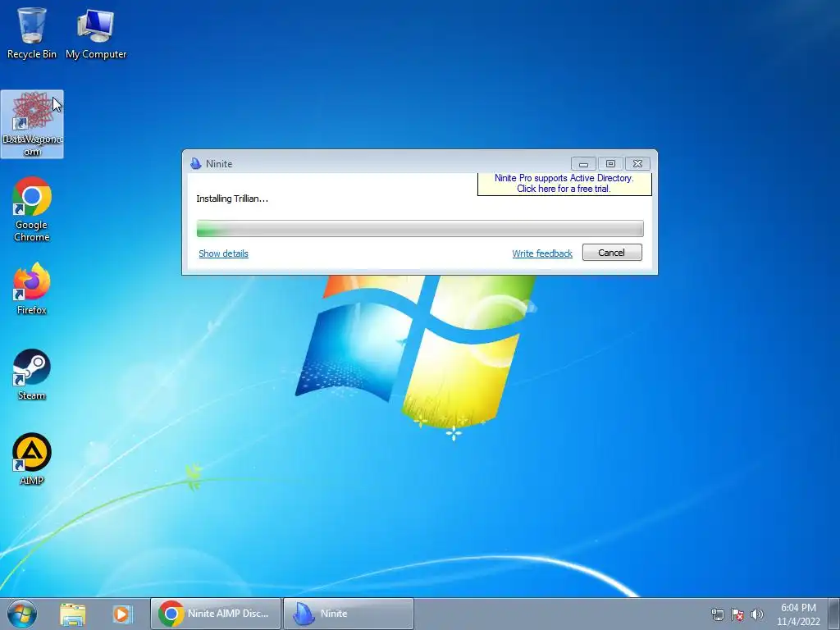Maximize the Ninite window
This screenshot has height=630, width=840.
tap(610, 164)
